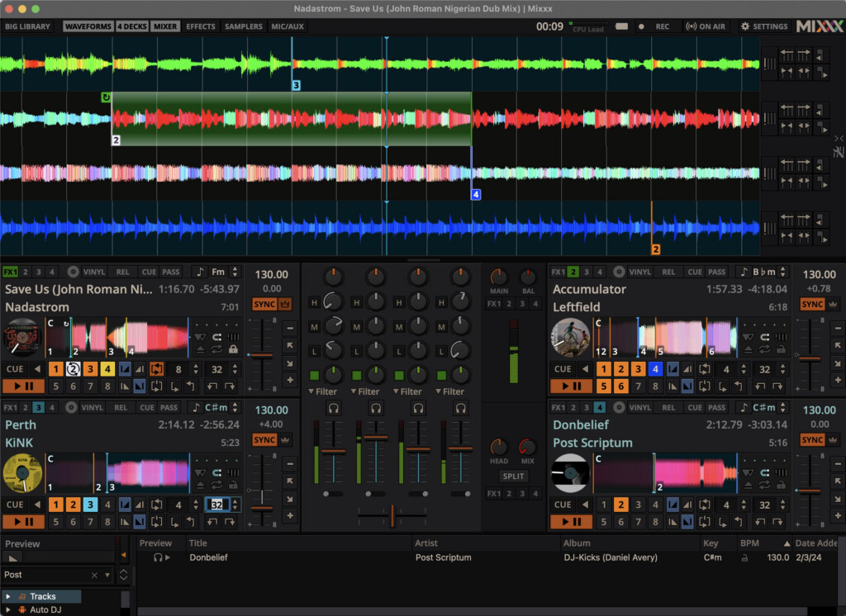This screenshot has height=616, width=846.
Task: Click the crossfader handle
Action: tap(392, 516)
